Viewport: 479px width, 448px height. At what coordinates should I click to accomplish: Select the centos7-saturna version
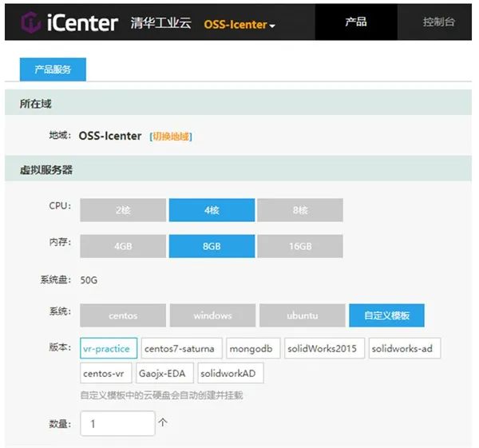tap(182, 348)
